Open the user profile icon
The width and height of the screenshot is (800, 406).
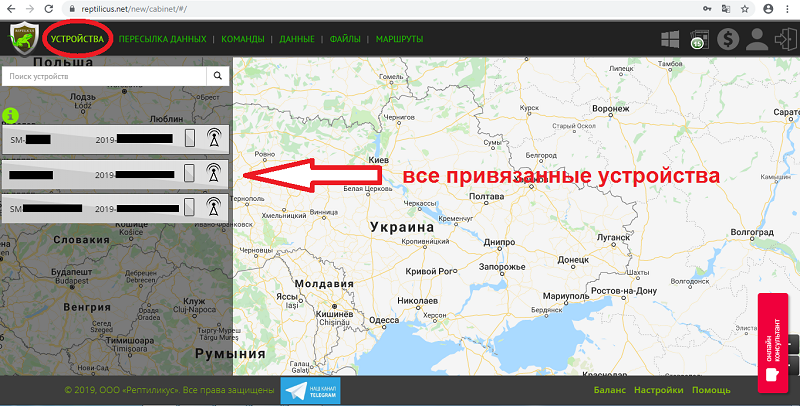[x=757, y=39]
